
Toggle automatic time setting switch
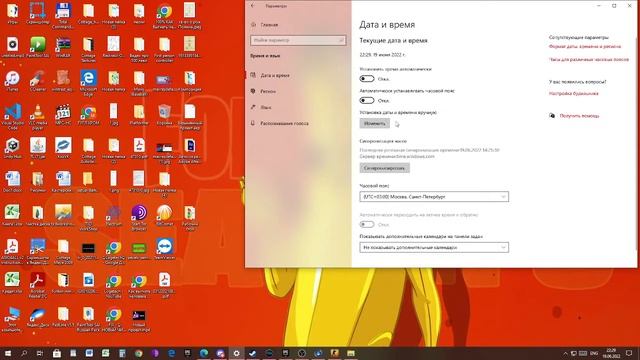coord(367,78)
